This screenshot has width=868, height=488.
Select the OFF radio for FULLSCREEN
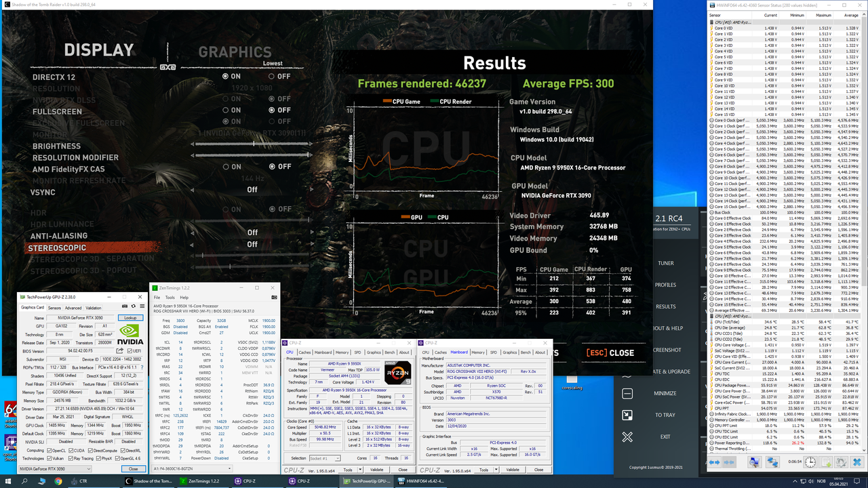coord(271,109)
